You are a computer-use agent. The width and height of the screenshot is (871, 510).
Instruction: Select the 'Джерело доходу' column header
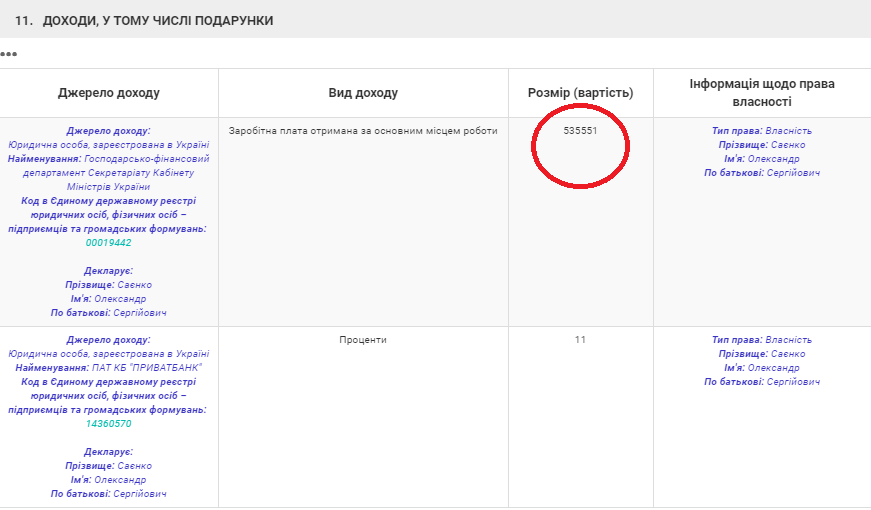tap(108, 93)
